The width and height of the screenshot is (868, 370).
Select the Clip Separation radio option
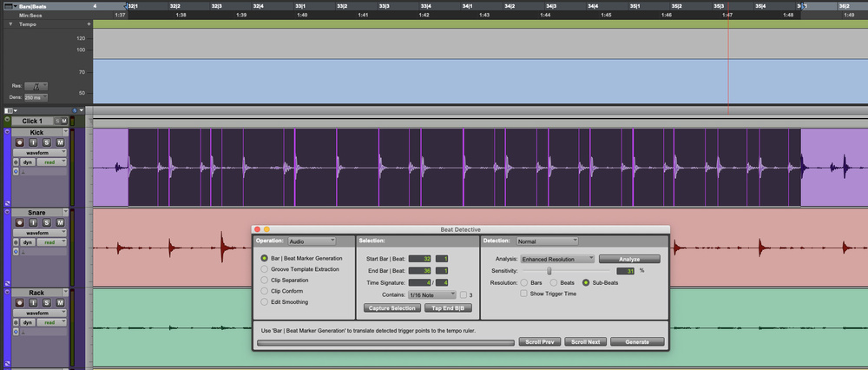pyautogui.click(x=265, y=281)
